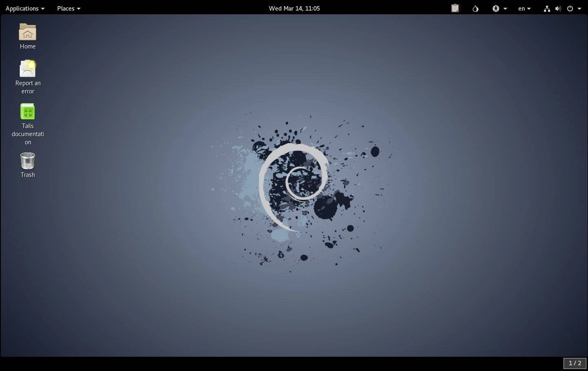Click the Tails documentation label

point(28,134)
